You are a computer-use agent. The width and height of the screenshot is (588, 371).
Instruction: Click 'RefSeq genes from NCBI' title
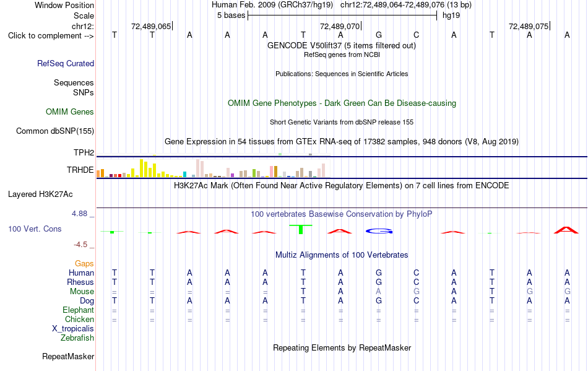(342, 55)
